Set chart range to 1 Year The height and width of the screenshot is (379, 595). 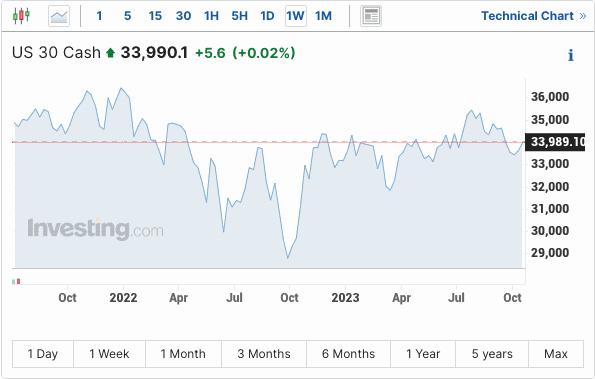point(423,354)
